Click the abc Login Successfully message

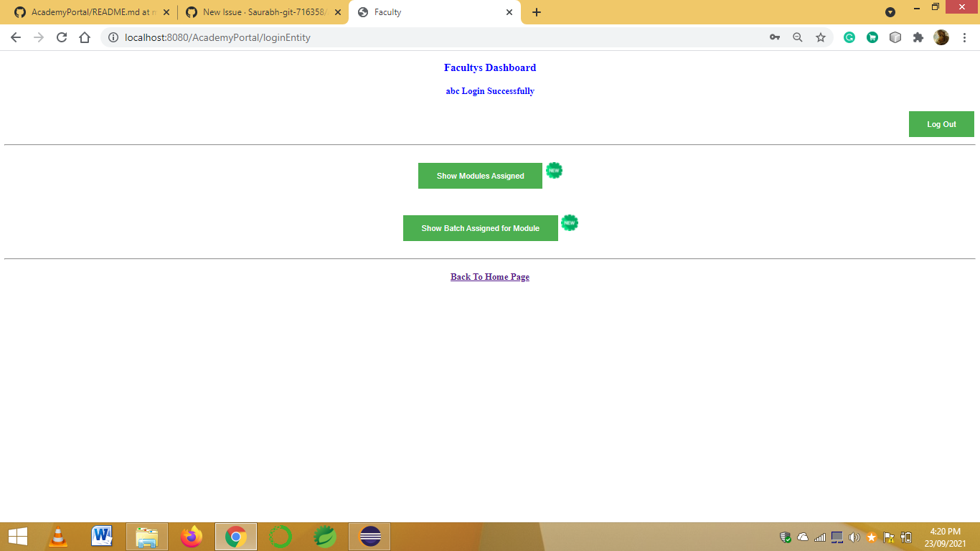[490, 91]
